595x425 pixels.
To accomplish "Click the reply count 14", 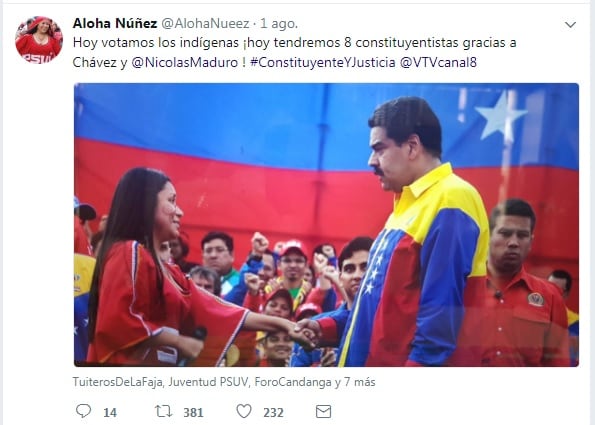I will [110, 412].
